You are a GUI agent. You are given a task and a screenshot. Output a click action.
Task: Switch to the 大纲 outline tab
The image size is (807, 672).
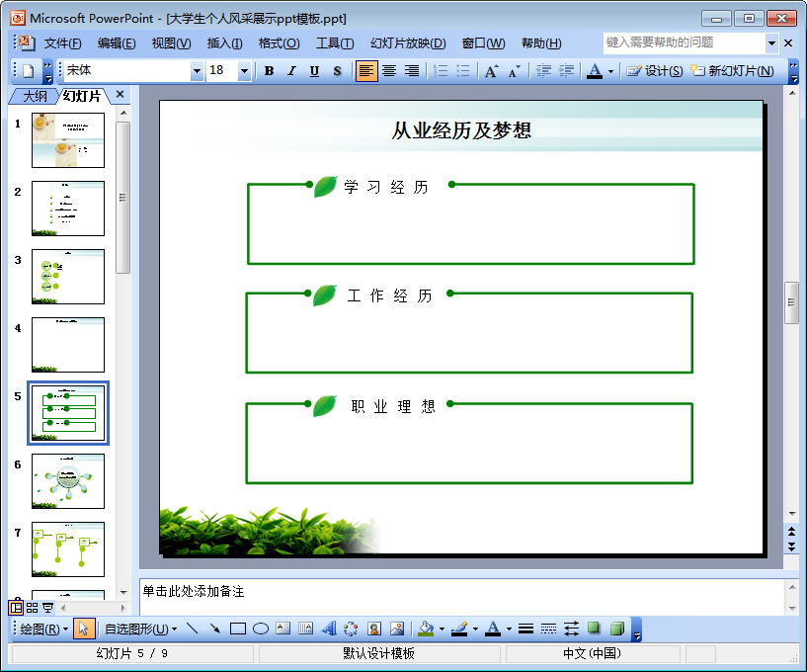coord(34,96)
